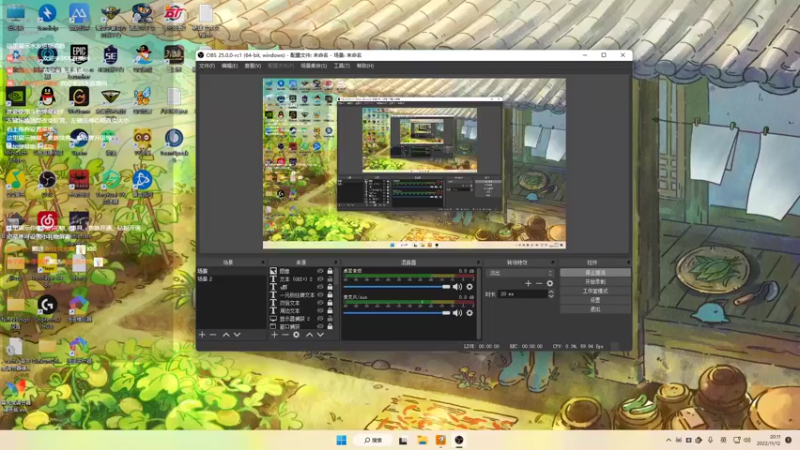Open source properties gear in Sources panel
The height and width of the screenshot is (450, 800).
click(x=296, y=335)
